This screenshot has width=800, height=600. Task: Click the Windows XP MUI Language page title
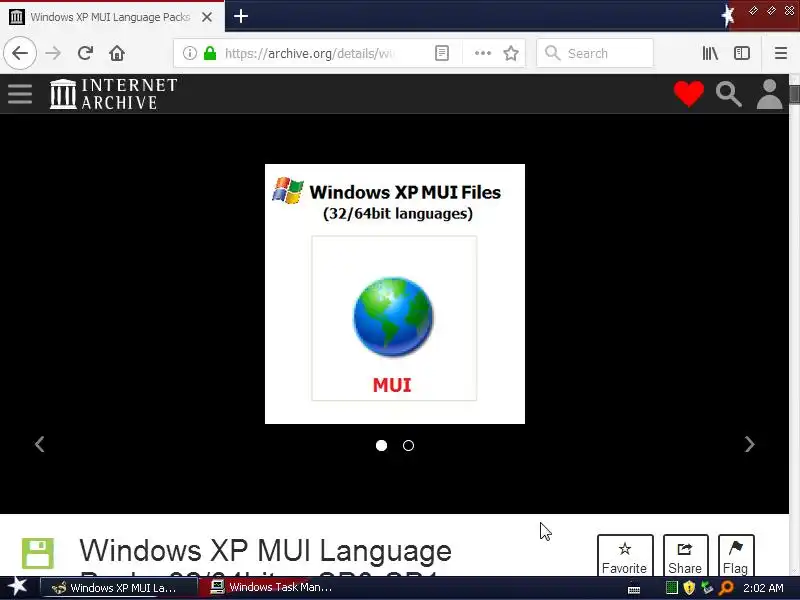click(265, 551)
